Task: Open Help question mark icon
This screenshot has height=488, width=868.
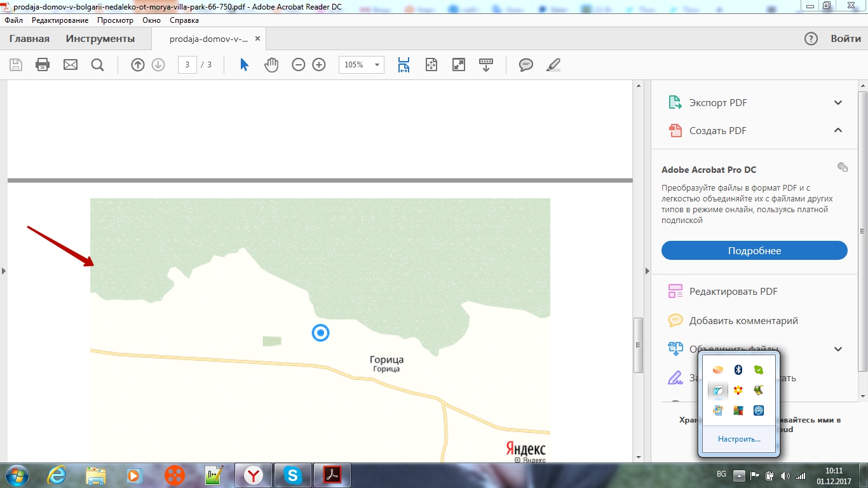Action: [811, 39]
